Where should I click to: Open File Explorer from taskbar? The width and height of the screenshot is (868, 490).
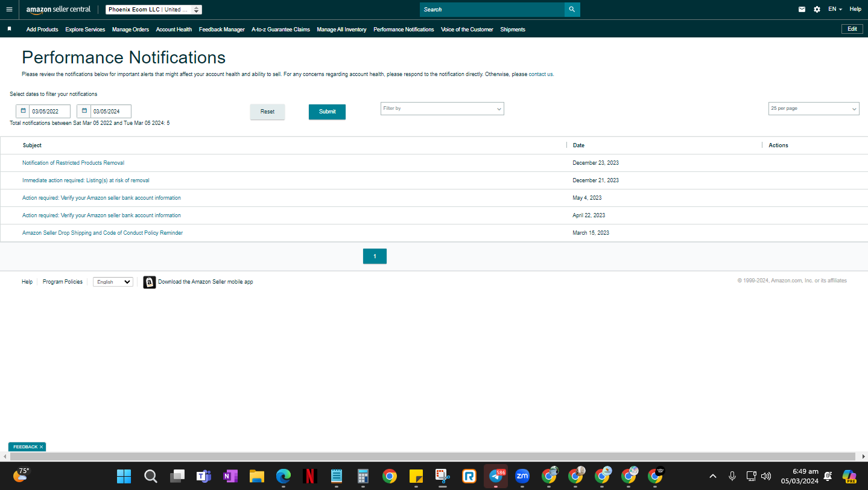pyautogui.click(x=257, y=476)
